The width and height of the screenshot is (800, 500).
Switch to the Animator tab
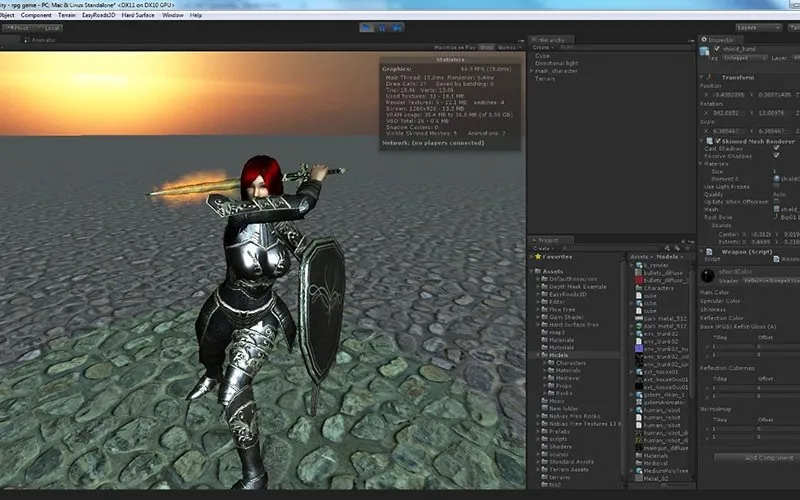click(41, 40)
